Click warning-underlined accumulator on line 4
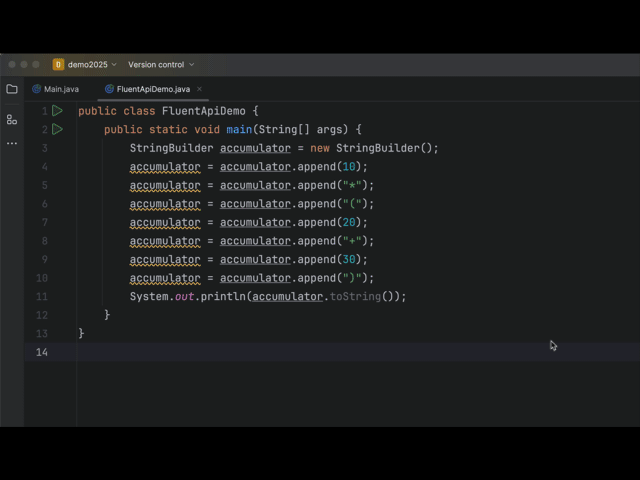 (165, 167)
